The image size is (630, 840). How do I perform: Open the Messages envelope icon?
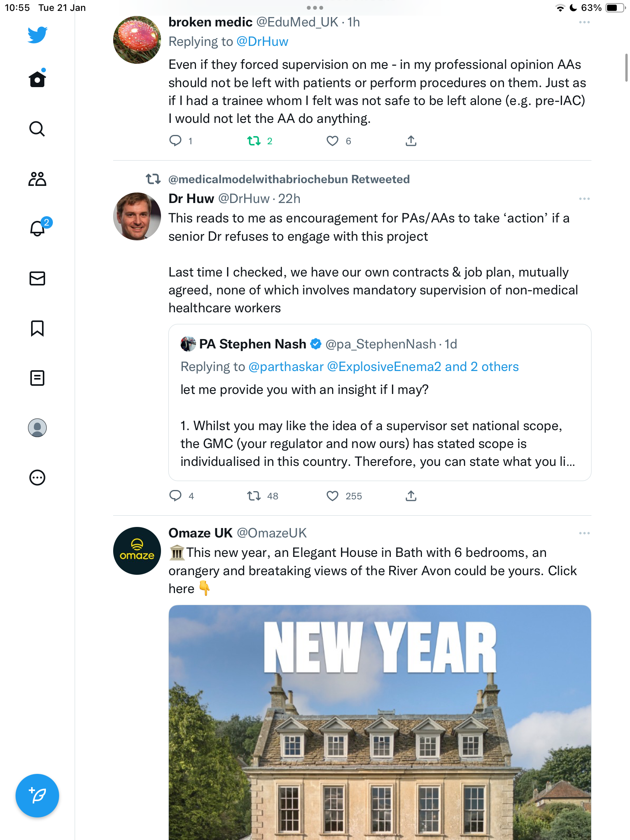37,278
